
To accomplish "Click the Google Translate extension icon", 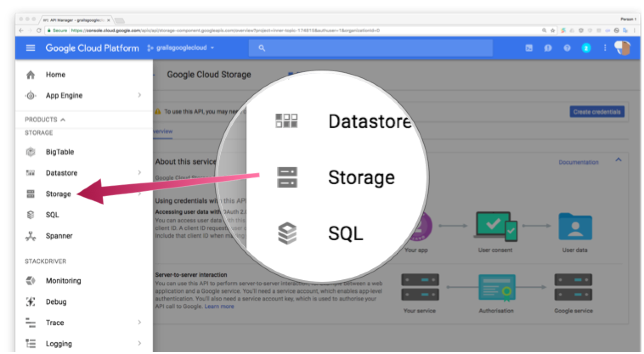I will click(625, 31).
